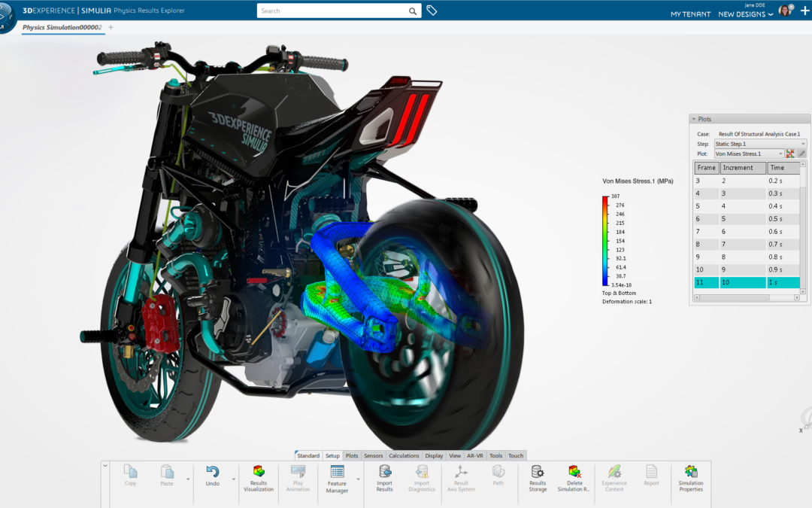Image resolution: width=812 pixels, height=508 pixels.
Task: Click MY TENANT in the top bar
Action: (690, 14)
